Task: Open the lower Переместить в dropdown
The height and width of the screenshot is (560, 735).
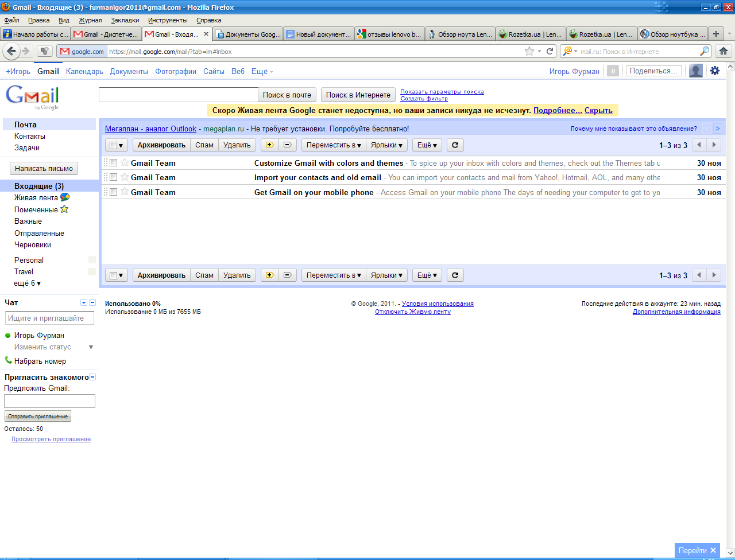Action: pos(334,275)
